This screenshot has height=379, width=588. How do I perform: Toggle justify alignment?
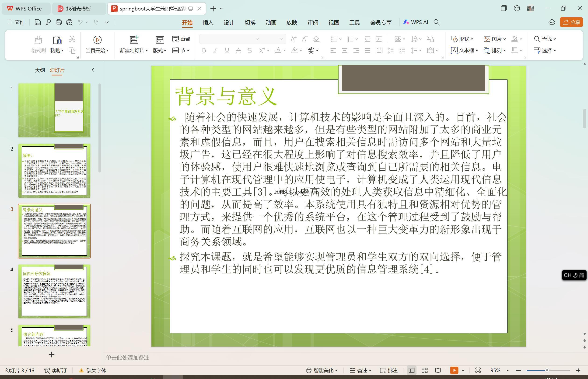tap(367, 50)
